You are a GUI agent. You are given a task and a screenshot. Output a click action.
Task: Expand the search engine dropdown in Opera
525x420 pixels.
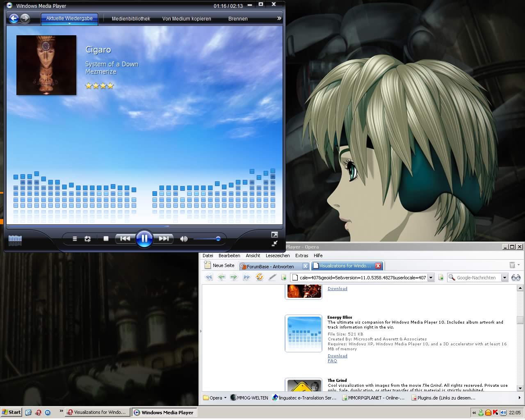click(x=505, y=278)
